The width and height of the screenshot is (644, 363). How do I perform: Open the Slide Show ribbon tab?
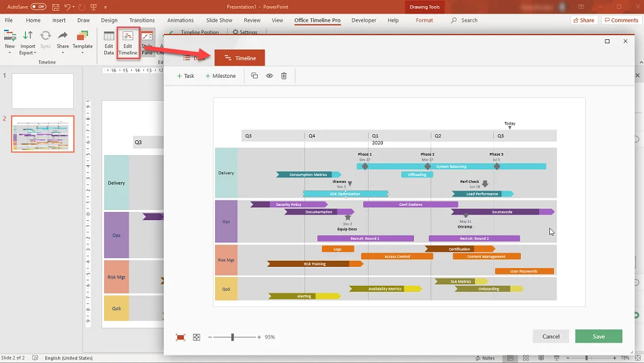pos(219,20)
